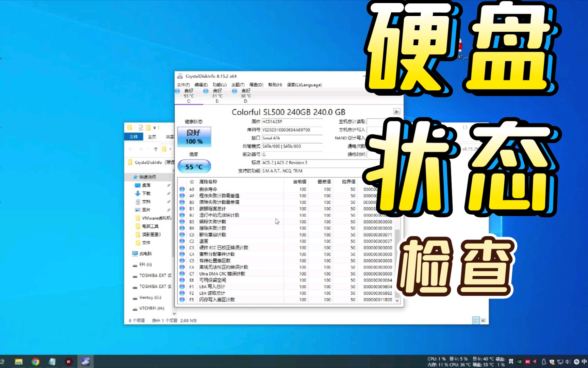The image size is (588, 368).
Task: Open the VTOYEFI (H:) drive in sidebar
Action: pyautogui.click(x=151, y=308)
